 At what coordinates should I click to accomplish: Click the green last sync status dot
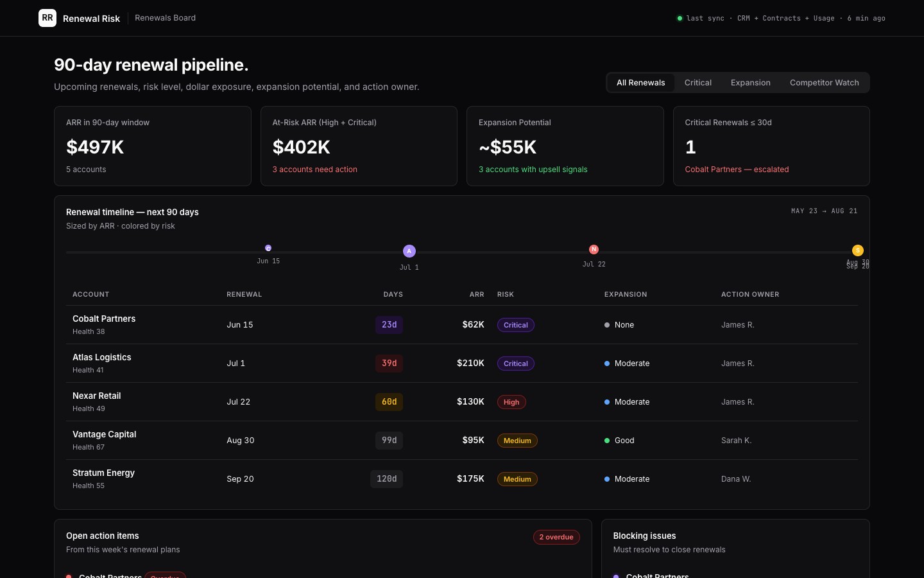[x=680, y=18]
